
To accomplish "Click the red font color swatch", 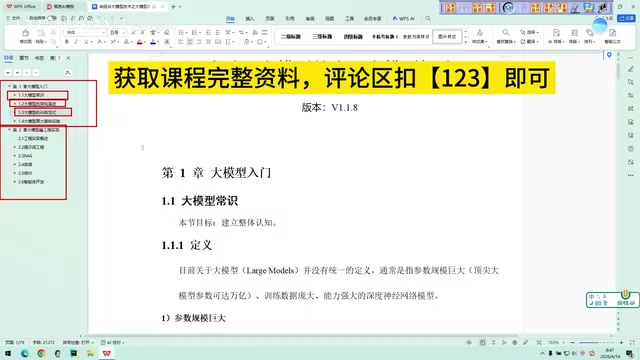I will 140,42.
